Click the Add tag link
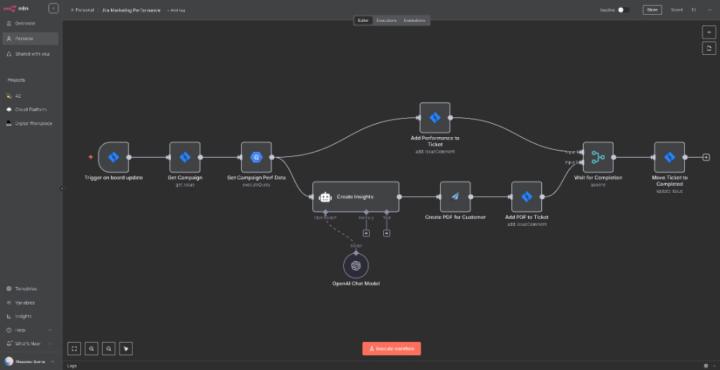The image size is (720, 370). [176, 10]
